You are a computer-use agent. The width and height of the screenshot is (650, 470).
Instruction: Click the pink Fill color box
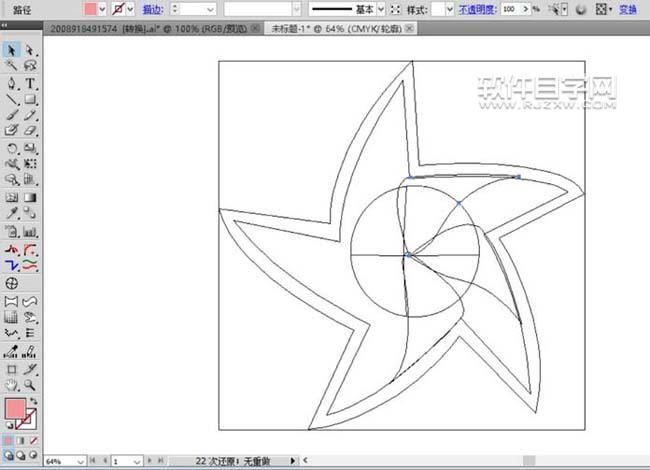click(x=15, y=409)
